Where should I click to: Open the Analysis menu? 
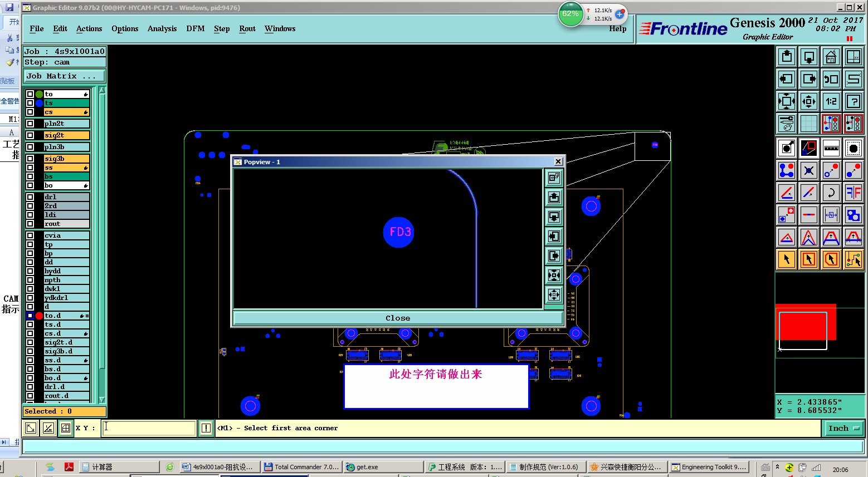162,28
